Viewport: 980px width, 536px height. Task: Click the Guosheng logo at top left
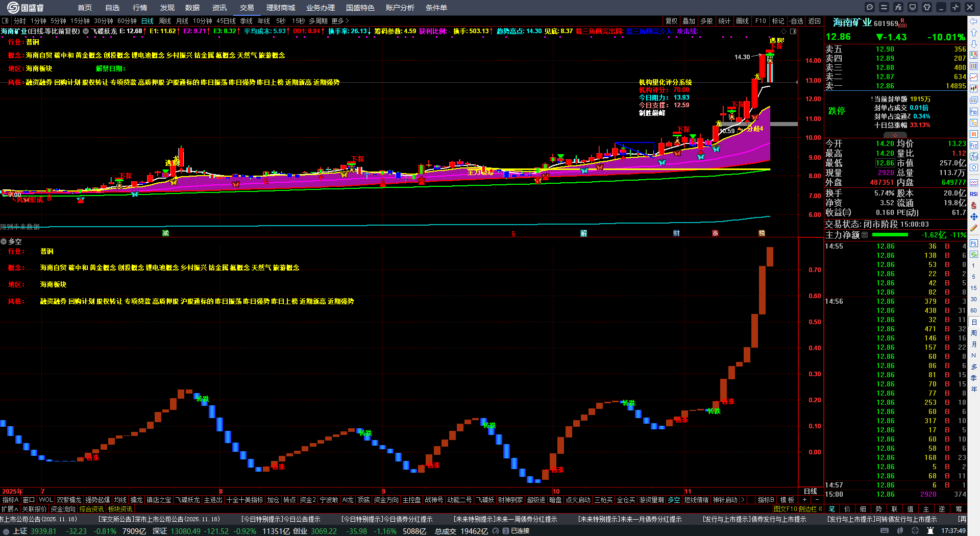(26, 8)
